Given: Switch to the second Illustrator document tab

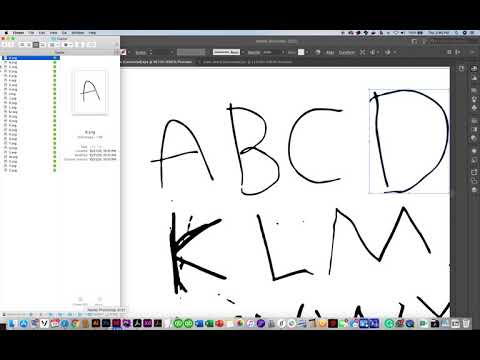Looking at the screenshot, I should pos(247,62).
